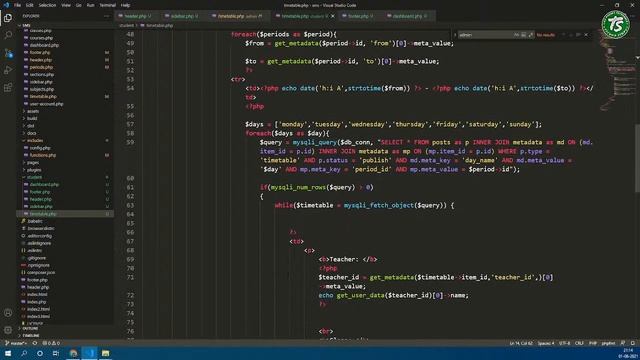Click the feedback icon in status bar

622,343
